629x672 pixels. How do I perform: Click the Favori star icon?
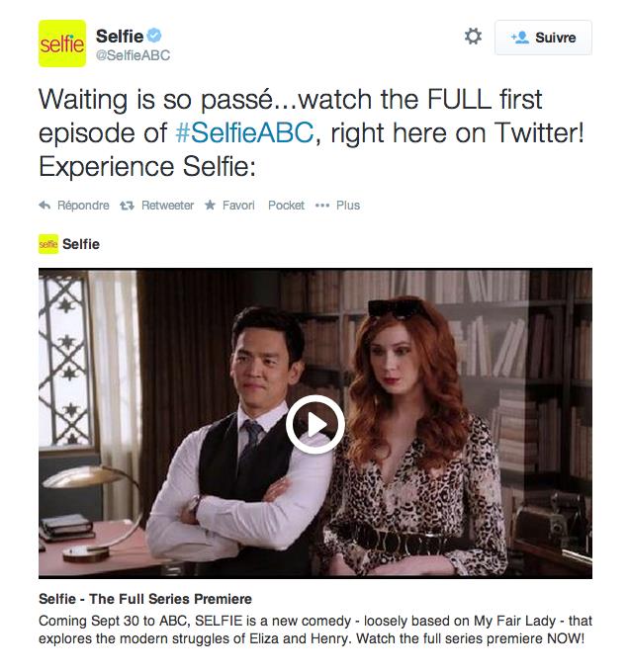click(x=210, y=205)
